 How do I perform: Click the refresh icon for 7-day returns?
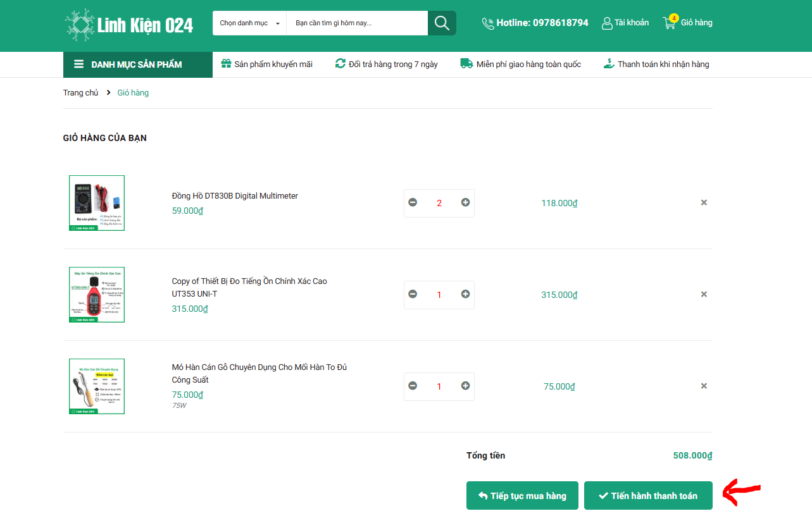pos(340,63)
